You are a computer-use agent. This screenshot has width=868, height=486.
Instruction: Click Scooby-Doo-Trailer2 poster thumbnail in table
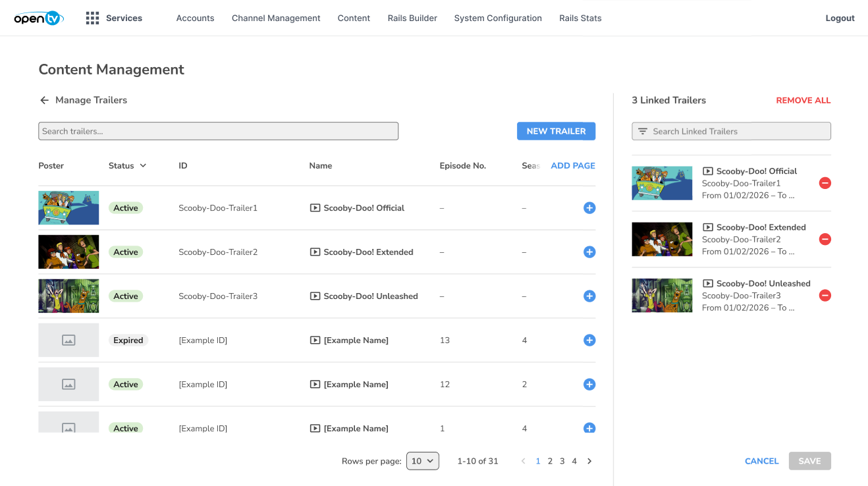[x=68, y=252]
